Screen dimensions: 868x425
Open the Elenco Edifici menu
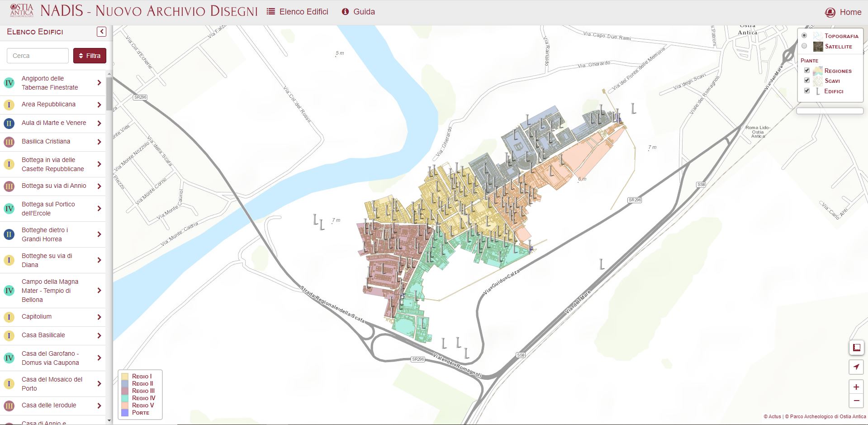(x=298, y=12)
